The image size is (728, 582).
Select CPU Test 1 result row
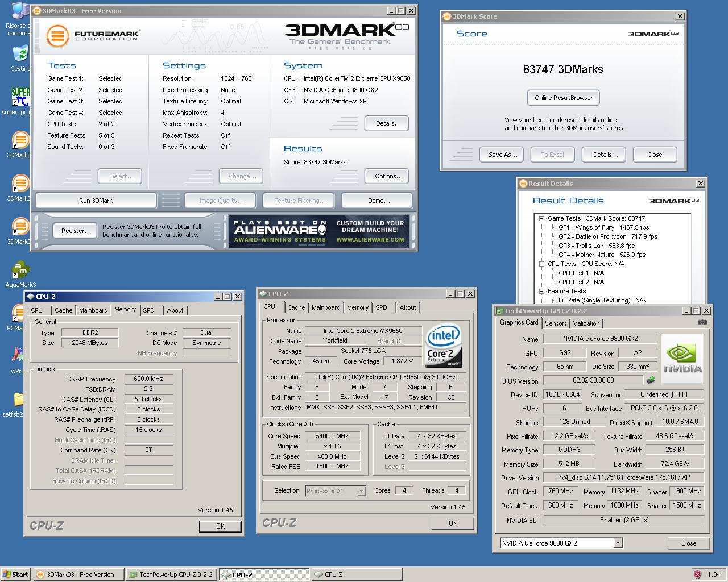(x=581, y=273)
